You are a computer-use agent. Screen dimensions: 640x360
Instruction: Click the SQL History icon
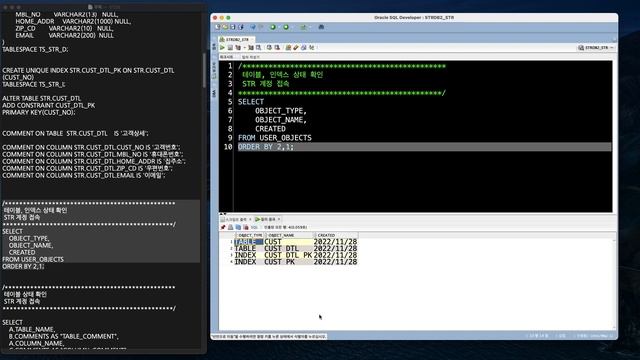pyautogui.click(x=304, y=48)
